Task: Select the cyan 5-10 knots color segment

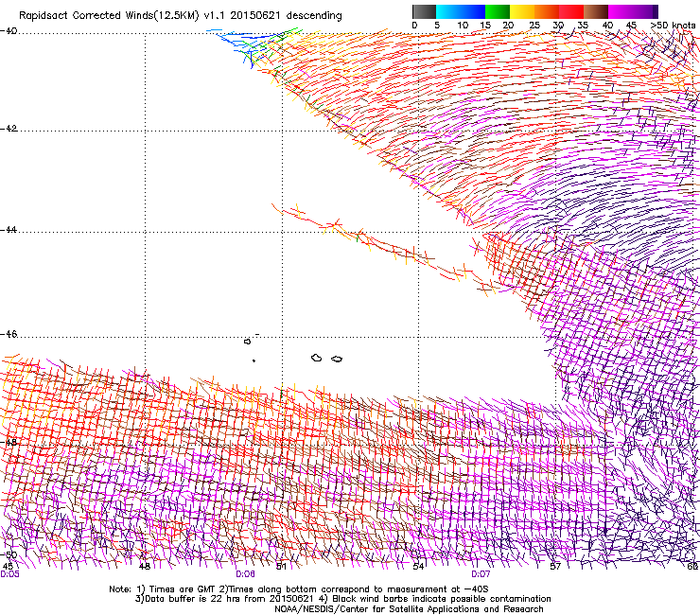Action: click(448, 11)
